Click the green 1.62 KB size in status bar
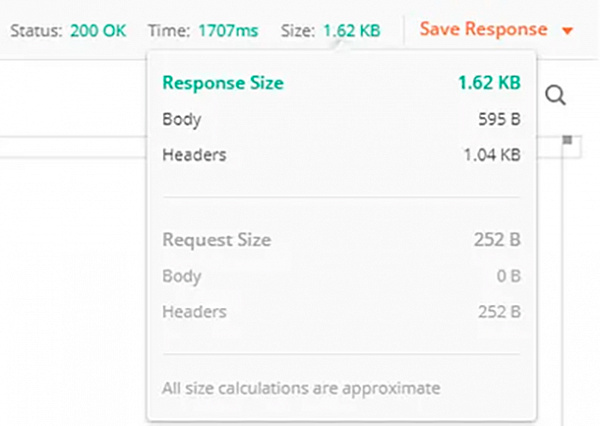The height and width of the screenshot is (426, 600). coord(351,31)
